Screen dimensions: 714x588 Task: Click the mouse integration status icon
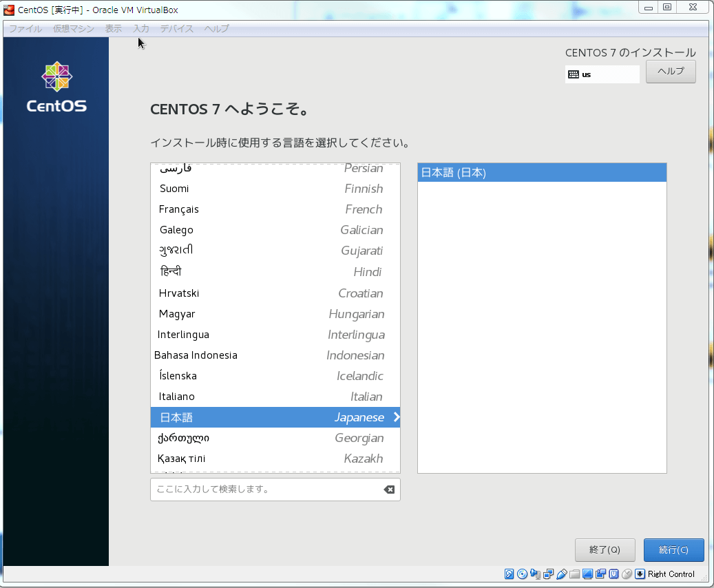pos(628,574)
